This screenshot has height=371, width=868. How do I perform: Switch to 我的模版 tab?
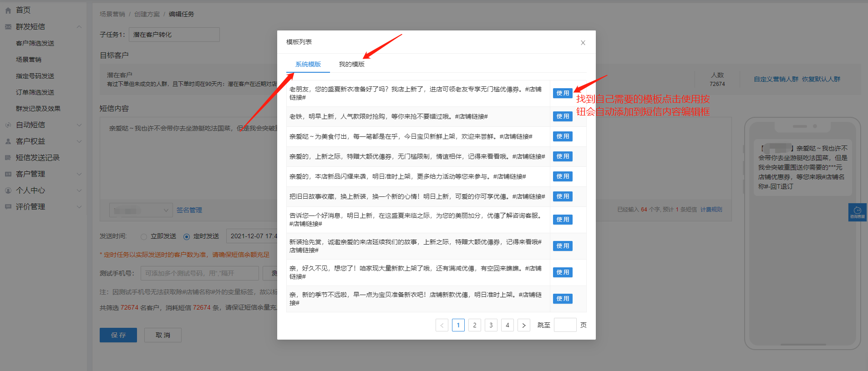[352, 64]
